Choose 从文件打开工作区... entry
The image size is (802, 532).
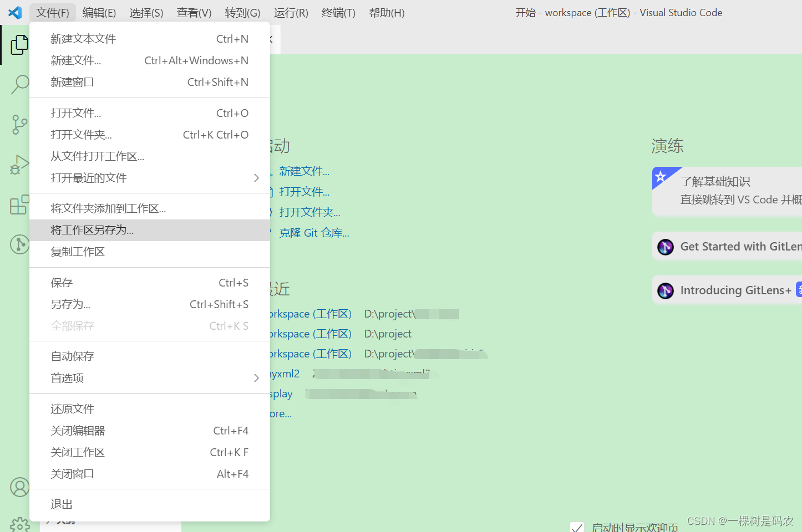[x=150, y=156]
